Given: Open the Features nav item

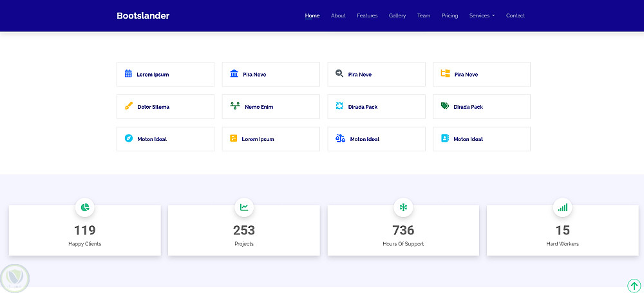Looking at the screenshot, I should 367,15.
